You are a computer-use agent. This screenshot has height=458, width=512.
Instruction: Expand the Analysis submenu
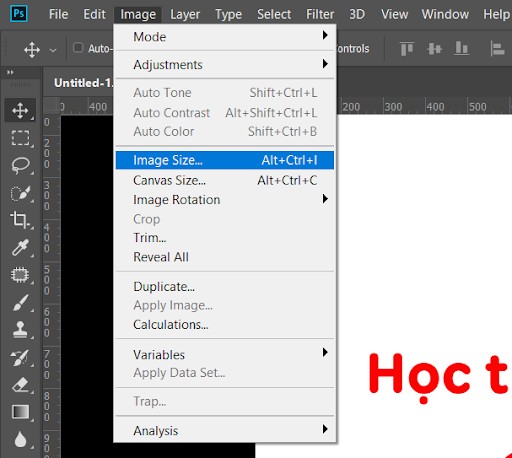tap(225, 430)
